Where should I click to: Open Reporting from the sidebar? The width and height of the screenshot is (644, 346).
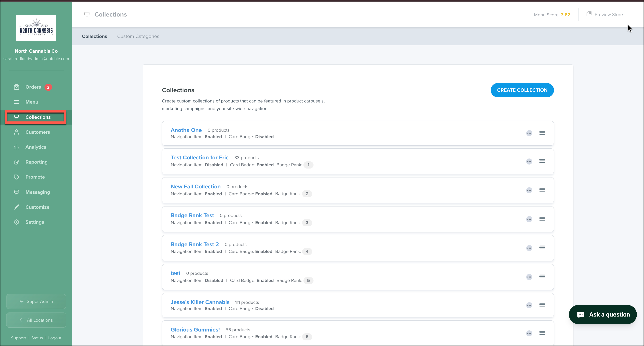(x=36, y=162)
